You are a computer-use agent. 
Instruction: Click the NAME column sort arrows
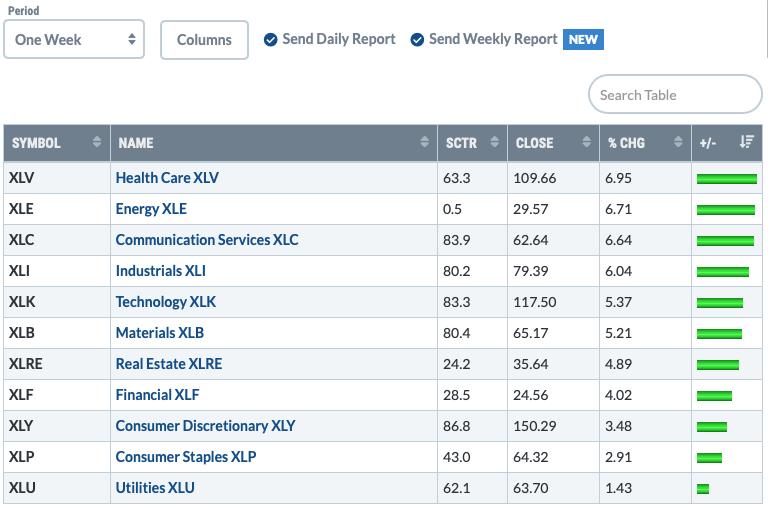(424, 142)
